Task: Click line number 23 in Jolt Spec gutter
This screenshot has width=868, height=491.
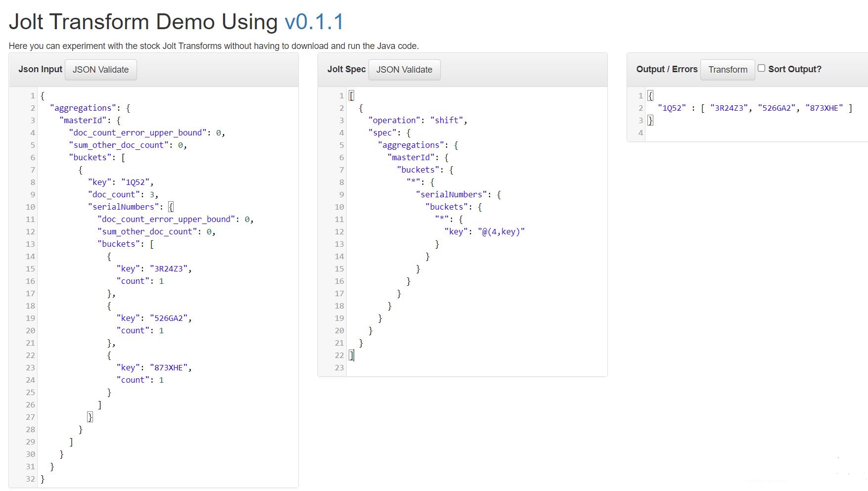Action: click(x=339, y=367)
